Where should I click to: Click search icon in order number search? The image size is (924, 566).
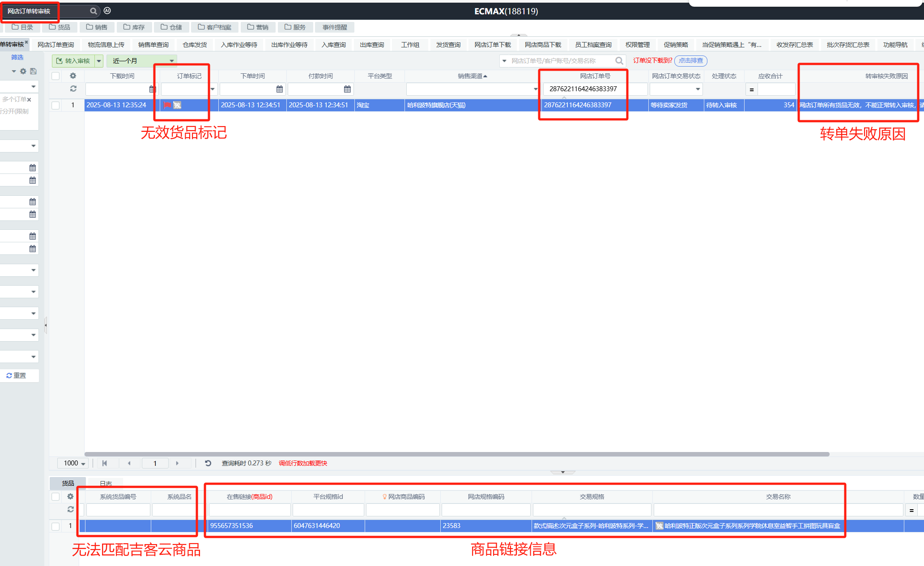point(619,61)
